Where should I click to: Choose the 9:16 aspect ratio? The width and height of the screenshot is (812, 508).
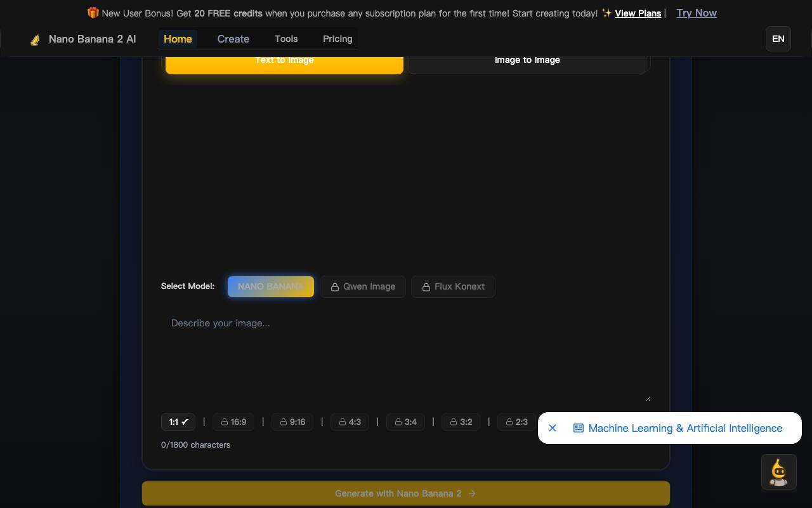click(x=292, y=422)
